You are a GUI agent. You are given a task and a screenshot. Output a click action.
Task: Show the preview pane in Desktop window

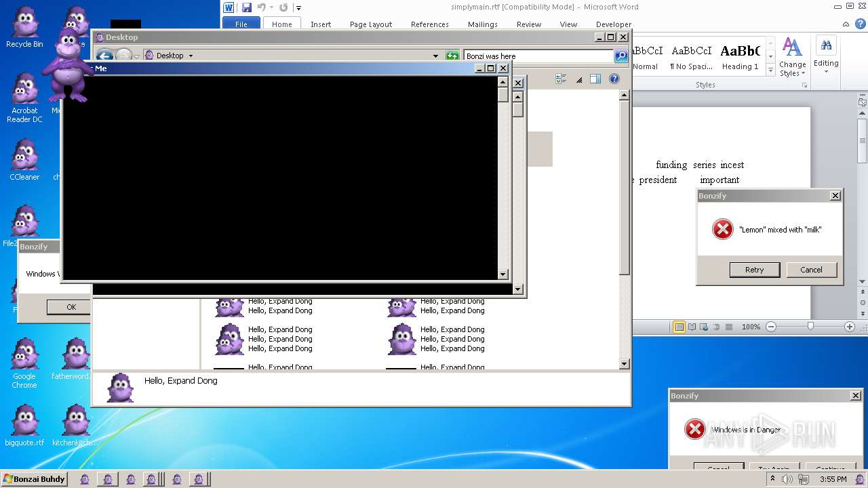[x=595, y=79]
